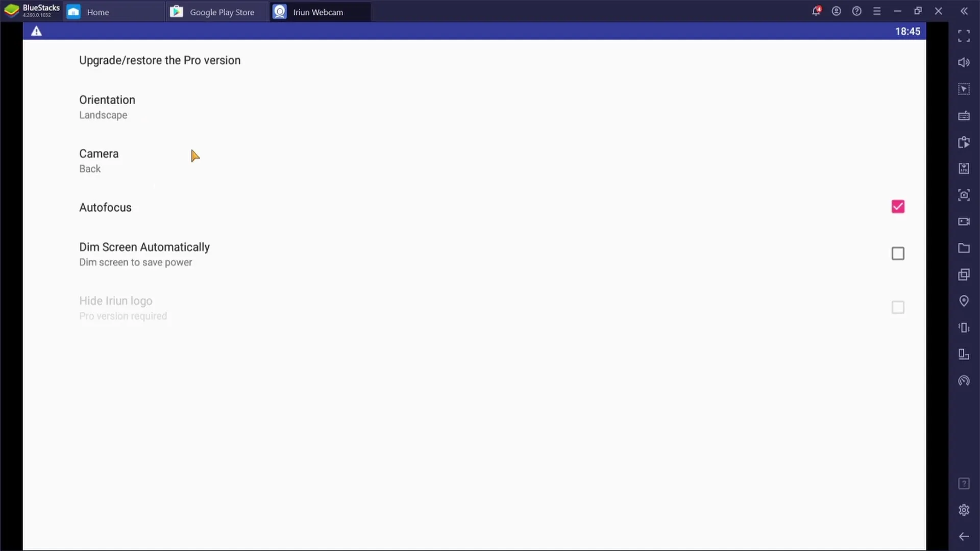The width and height of the screenshot is (980, 551).
Task: Open the Iriun Webcam tab
Action: (x=317, y=11)
